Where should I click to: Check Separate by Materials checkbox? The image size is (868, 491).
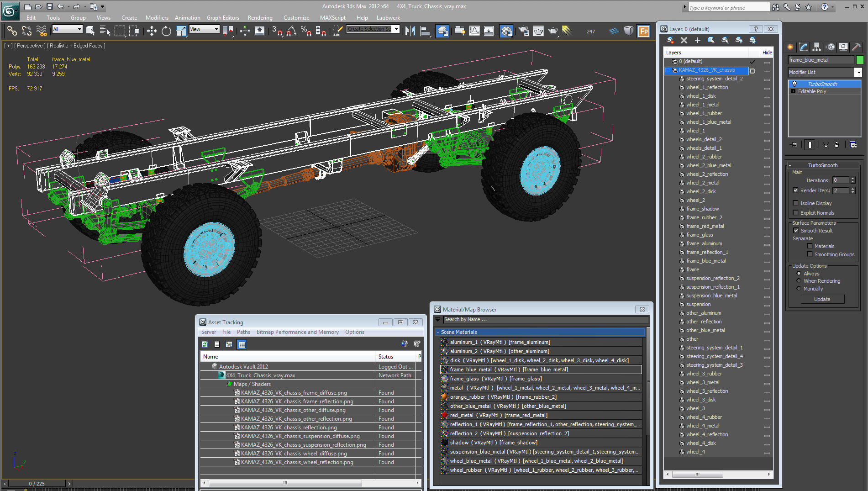pyautogui.click(x=810, y=246)
